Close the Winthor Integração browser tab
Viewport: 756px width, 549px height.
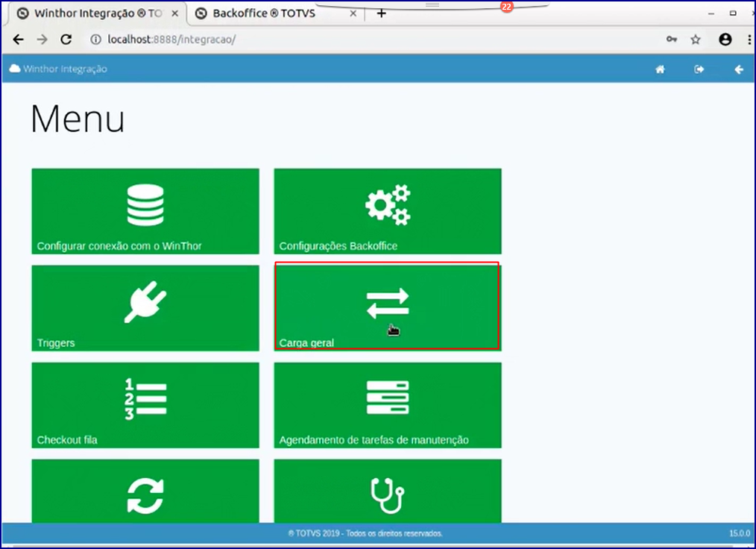175,13
